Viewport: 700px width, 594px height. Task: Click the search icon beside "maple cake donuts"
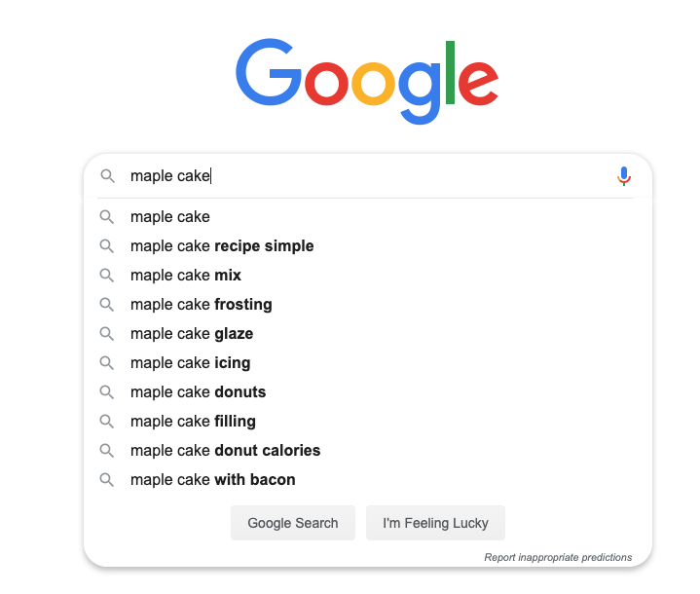coord(107,392)
